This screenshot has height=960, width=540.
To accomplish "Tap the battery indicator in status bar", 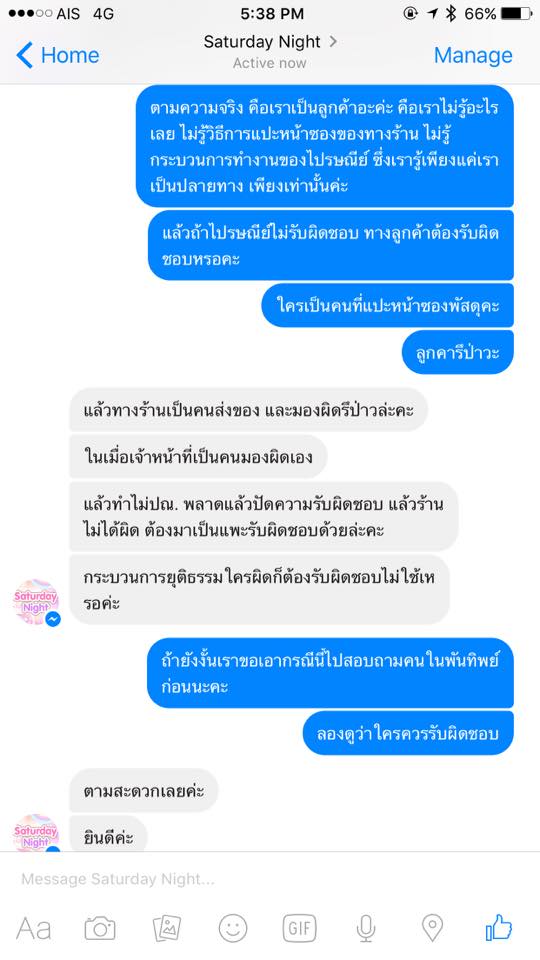I will pyautogui.click(x=516, y=13).
